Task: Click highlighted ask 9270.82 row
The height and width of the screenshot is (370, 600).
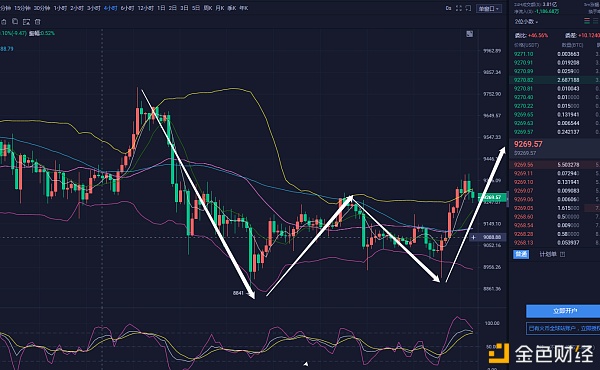Action: (x=554, y=80)
